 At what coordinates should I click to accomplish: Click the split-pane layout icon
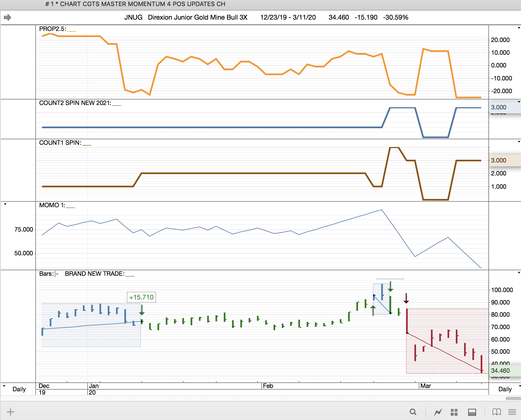472,412
